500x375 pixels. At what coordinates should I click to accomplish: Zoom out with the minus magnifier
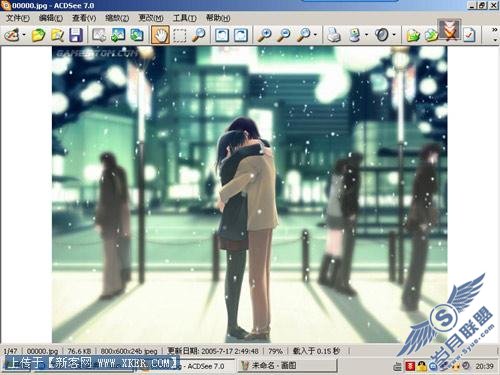(284, 35)
